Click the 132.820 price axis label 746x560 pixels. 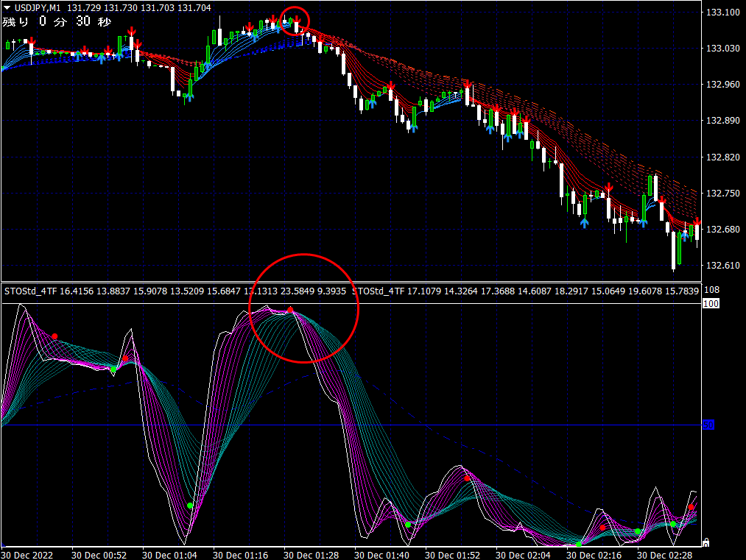[x=722, y=157]
